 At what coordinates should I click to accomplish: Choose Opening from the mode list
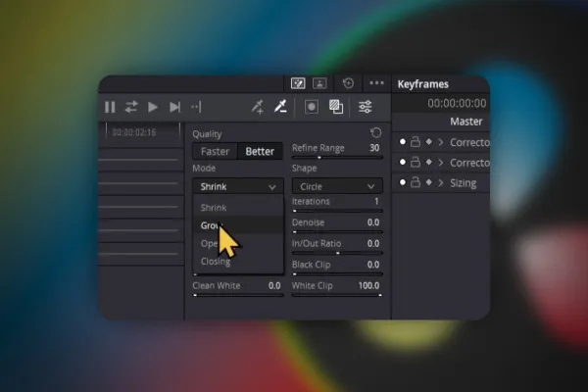pos(238,243)
